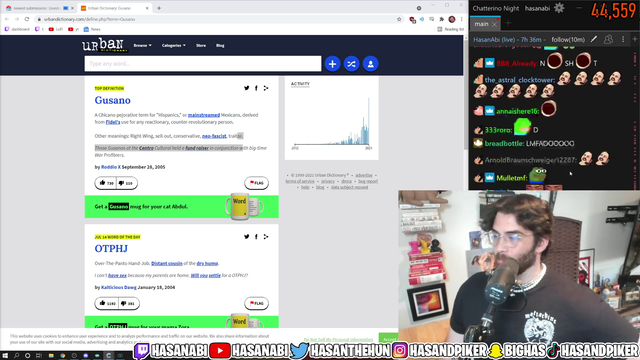
Task: Close the Chatterino main tab
Action: click(494, 24)
